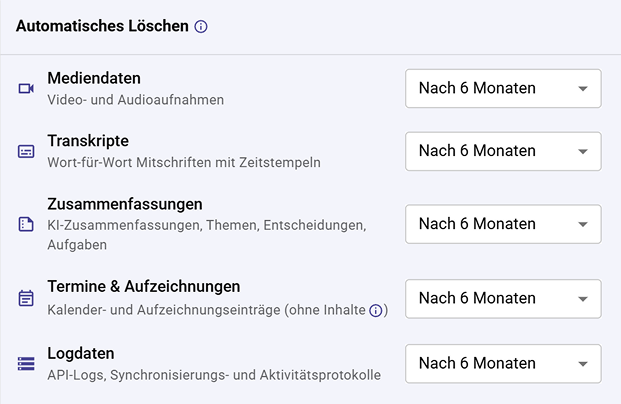
Task: Click the Logdaten list icon
Action: coord(26,364)
